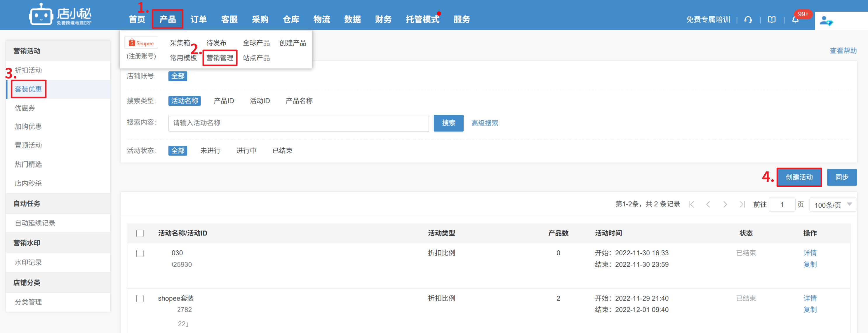
Task: Open the help book icon
Action: [x=772, y=20]
